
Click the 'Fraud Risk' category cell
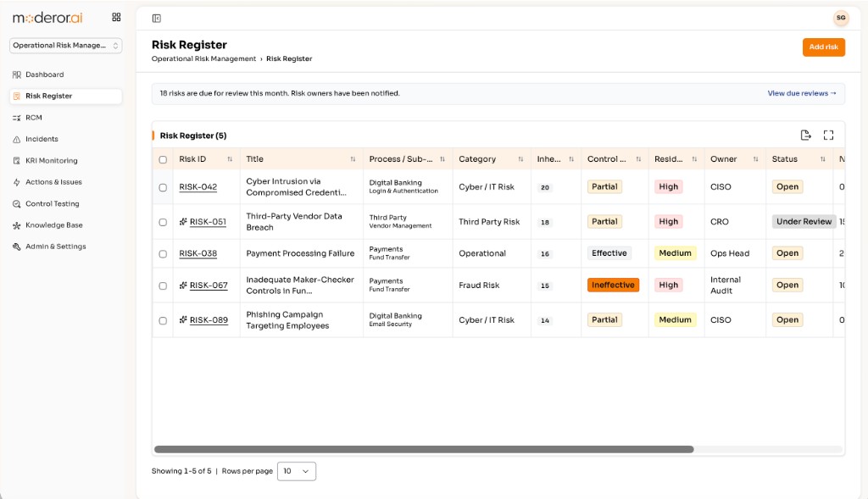pos(479,286)
